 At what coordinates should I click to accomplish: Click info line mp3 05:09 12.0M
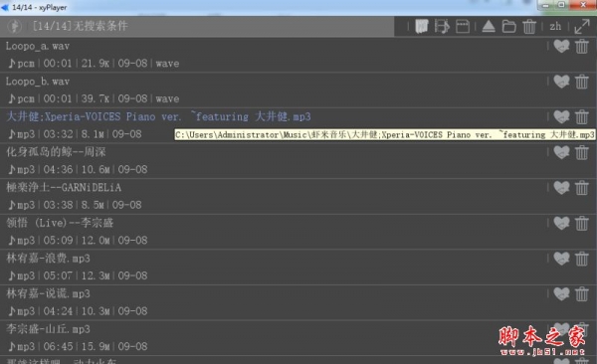pos(78,241)
